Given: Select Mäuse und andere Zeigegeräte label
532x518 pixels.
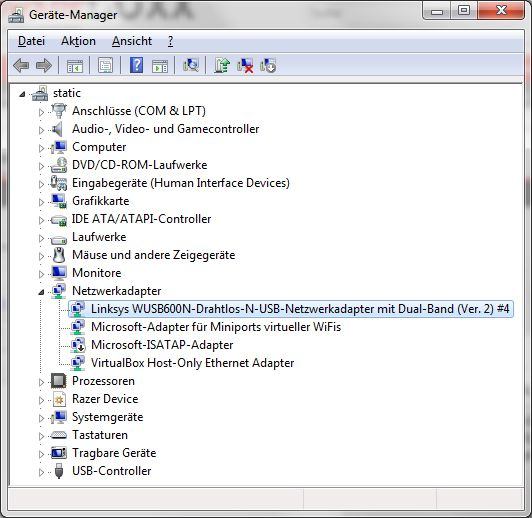Looking at the screenshot, I should click(153, 255).
